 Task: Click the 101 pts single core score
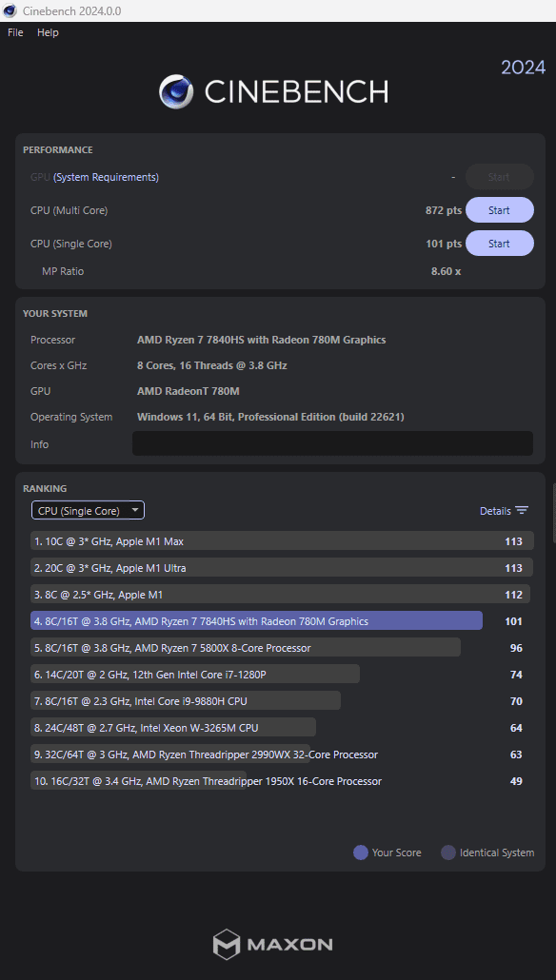tap(444, 244)
